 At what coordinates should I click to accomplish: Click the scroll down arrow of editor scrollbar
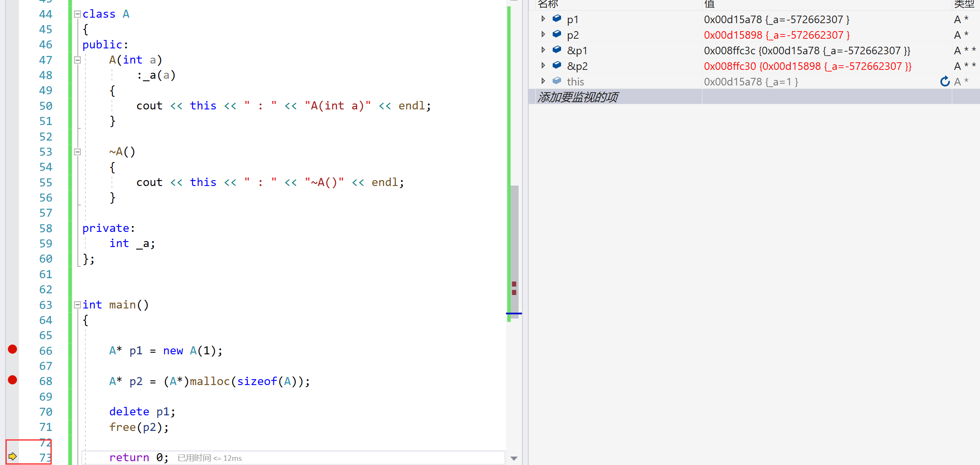point(514,458)
